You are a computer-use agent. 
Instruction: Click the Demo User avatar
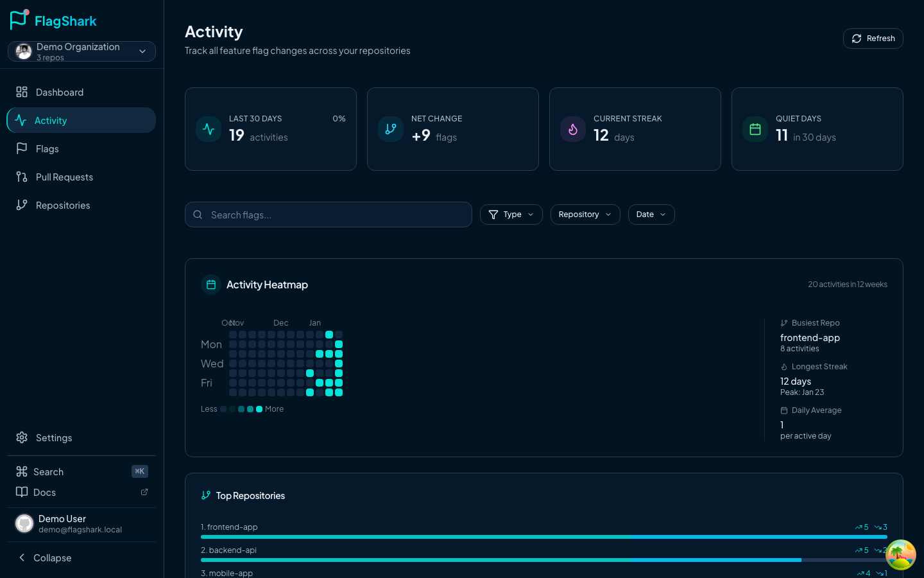24,524
